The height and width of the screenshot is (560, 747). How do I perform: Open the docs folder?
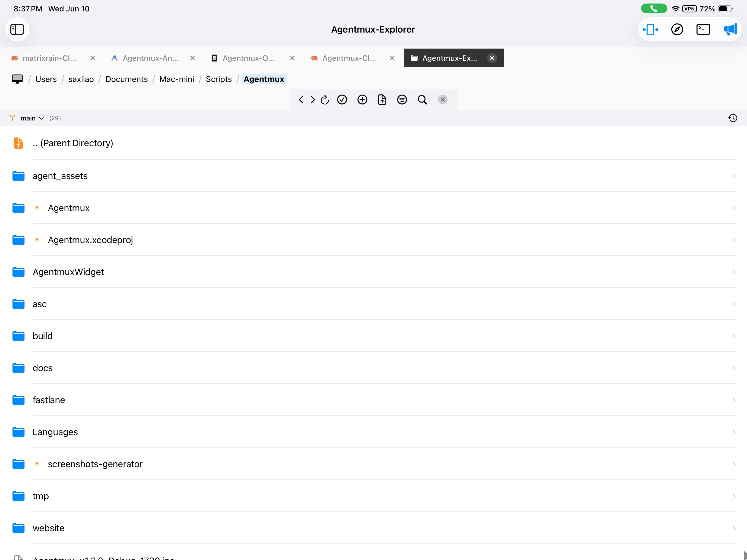pyautogui.click(x=373, y=368)
